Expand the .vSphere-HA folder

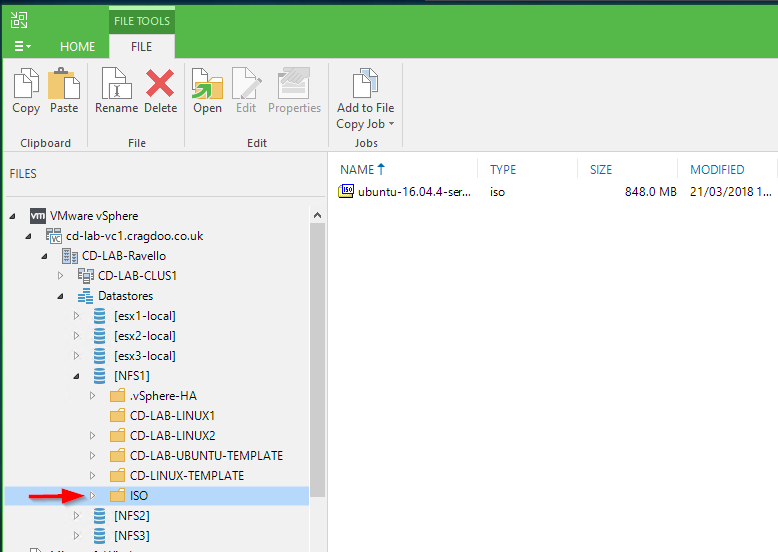pos(92,395)
